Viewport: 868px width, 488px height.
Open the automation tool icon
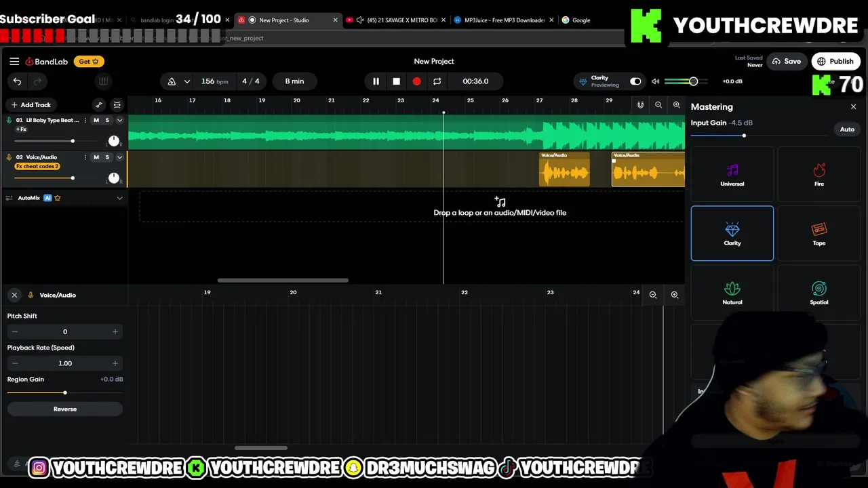pyautogui.click(x=99, y=105)
